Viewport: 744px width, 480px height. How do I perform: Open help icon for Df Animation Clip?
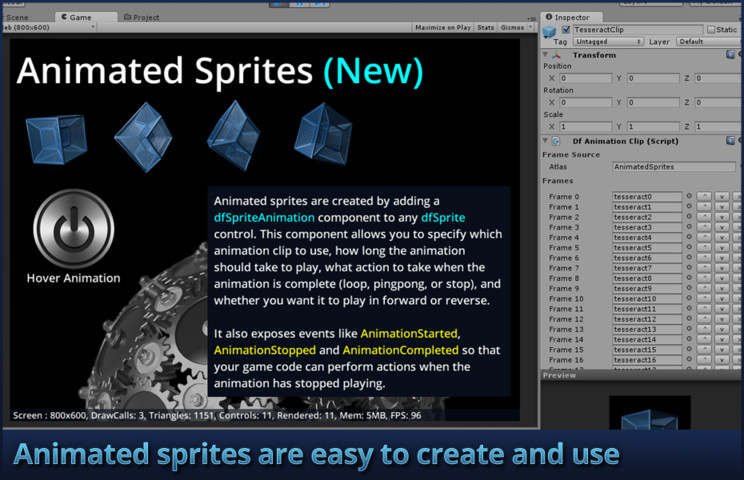point(730,140)
